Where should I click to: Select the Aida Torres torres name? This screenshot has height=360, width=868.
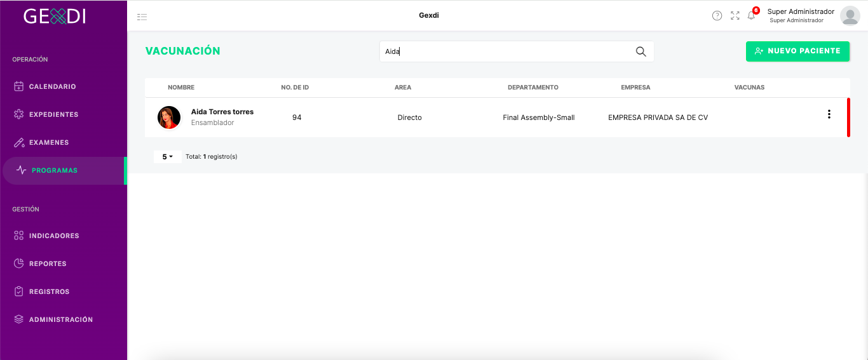point(222,112)
